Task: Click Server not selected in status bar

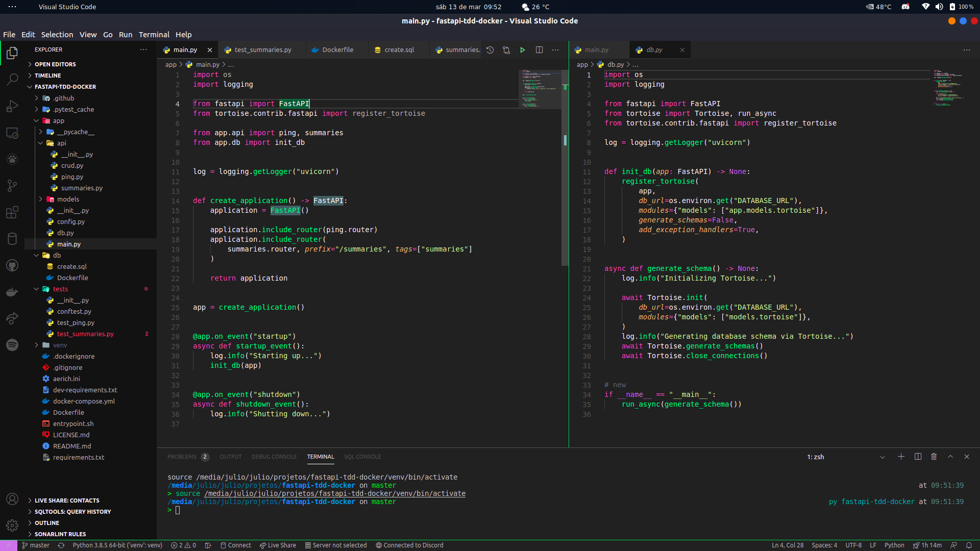Action: click(x=336, y=545)
